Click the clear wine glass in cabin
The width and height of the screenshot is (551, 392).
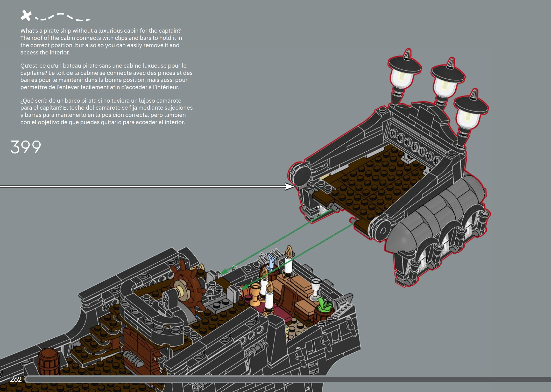[315, 286]
